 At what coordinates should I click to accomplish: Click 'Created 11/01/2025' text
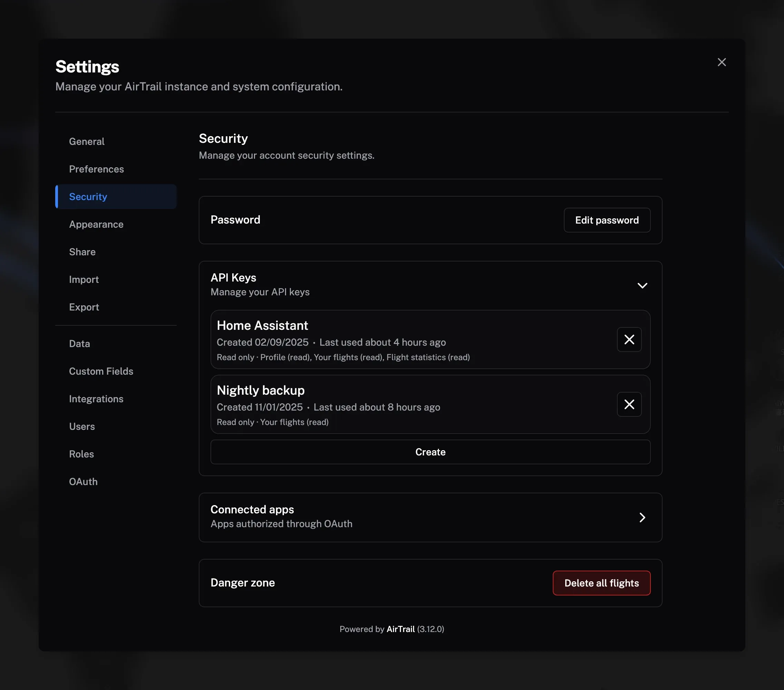[260, 407]
